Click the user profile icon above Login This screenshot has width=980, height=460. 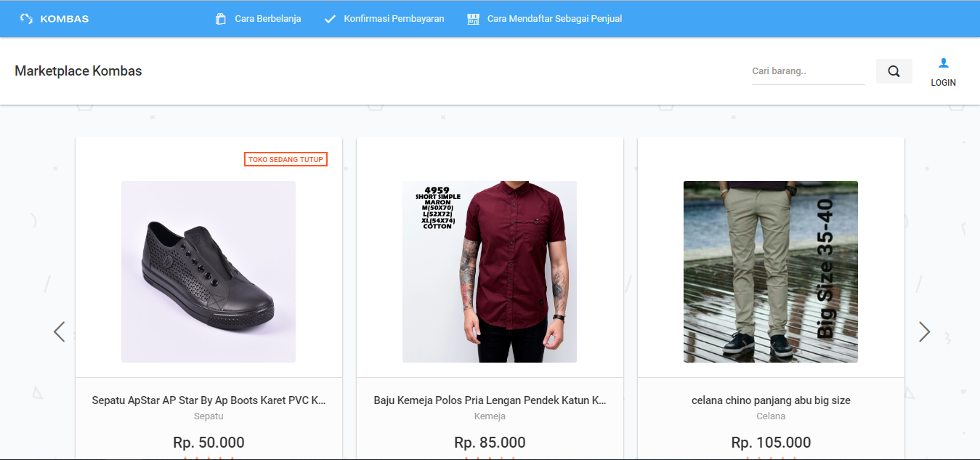point(943,63)
